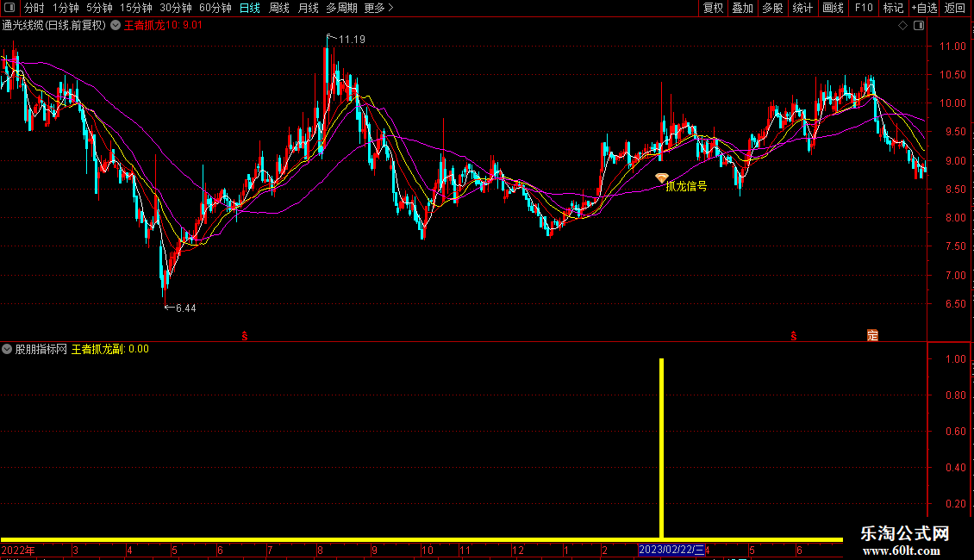Image resolution: width=974 pixels, height=560 pixels.
Task: Select the 5分钟 period tab
Action: point(99,8)
